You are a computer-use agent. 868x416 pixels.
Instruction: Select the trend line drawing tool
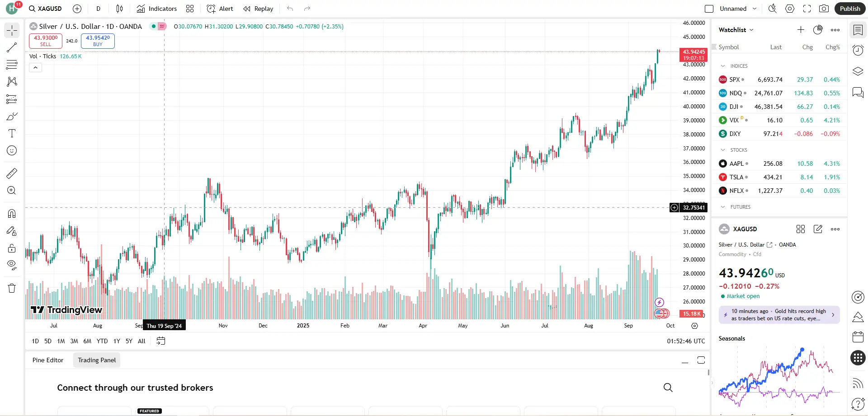[x=12, y=47]
